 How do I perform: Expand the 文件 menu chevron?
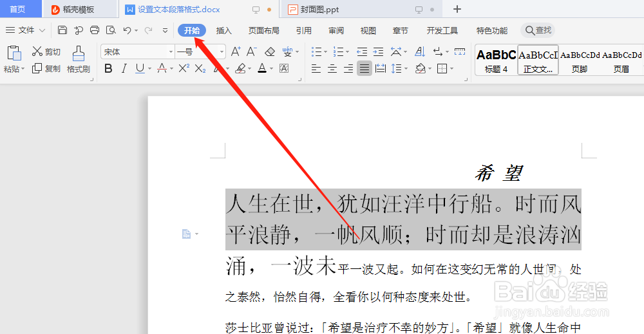[x=42, y=30]
